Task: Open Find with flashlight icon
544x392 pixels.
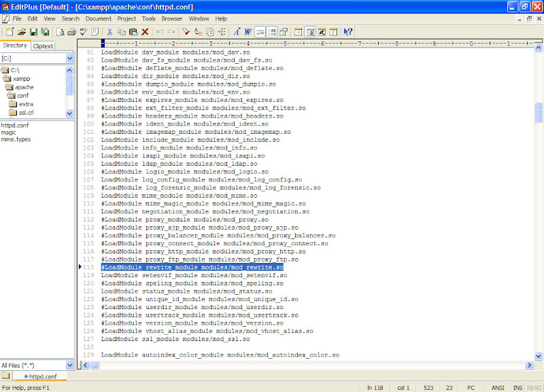Action: pos(186,32)
